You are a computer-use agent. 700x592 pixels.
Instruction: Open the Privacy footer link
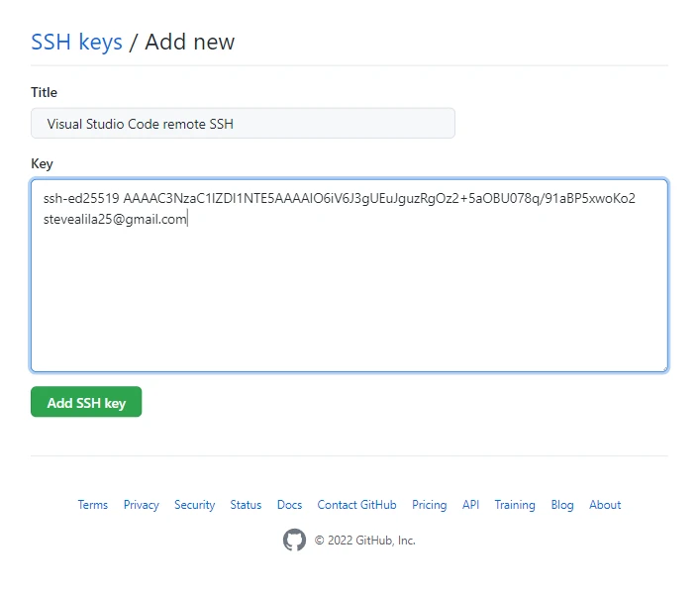tap(142, 505)
